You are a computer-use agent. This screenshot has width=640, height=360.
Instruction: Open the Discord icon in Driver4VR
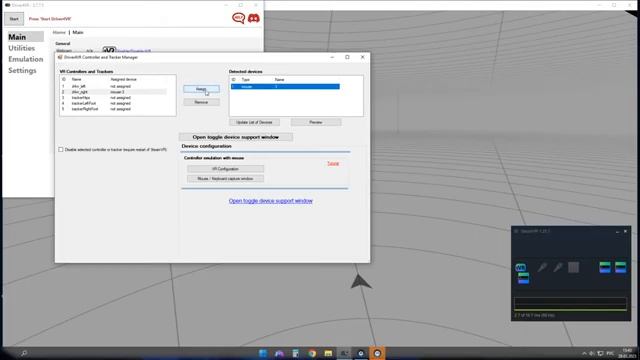[253, 18]
